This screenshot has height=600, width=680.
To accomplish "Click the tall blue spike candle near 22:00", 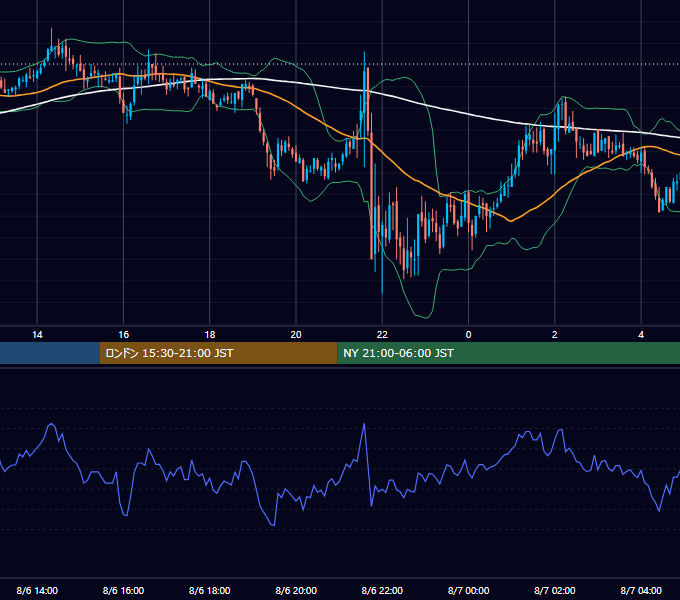I will [x=364, y=108].
